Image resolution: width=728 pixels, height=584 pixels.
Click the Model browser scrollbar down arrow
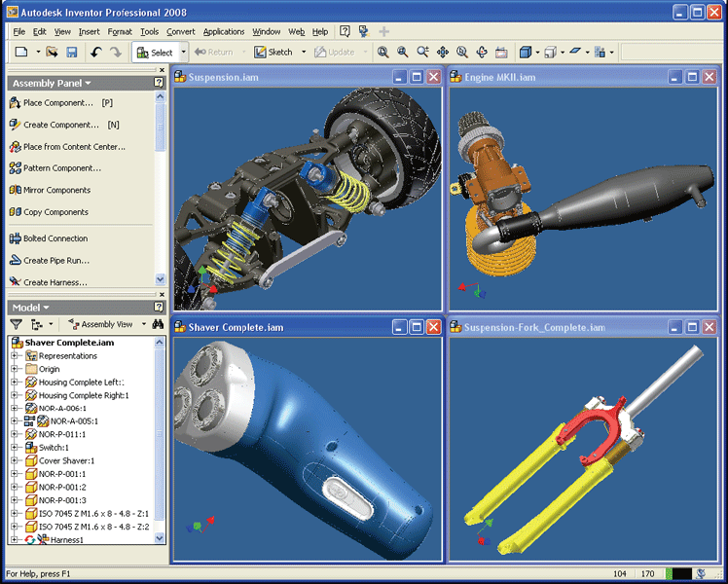[x=160, y=538]
